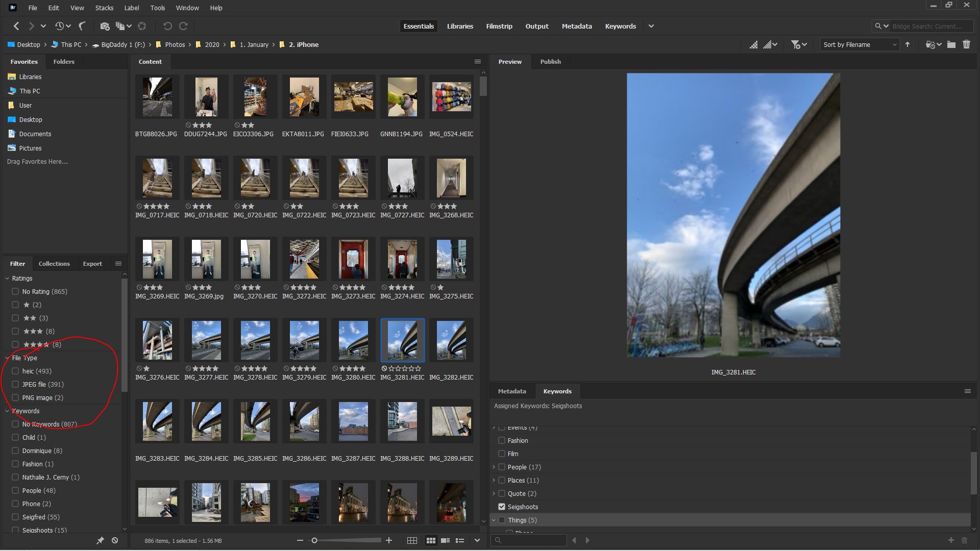Enable the No Keywords filter checkbox
Image resolution: width=980 pixels, height=551 pixels.
(15, 424)
